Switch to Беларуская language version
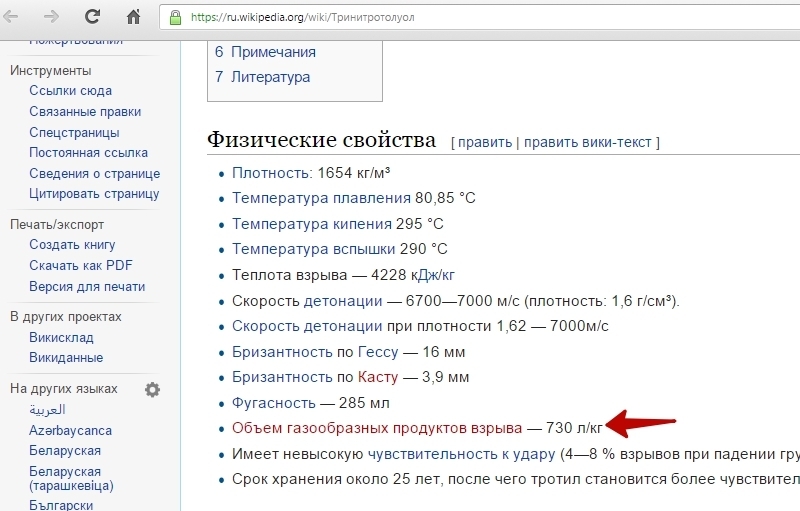 click(65, 450)
